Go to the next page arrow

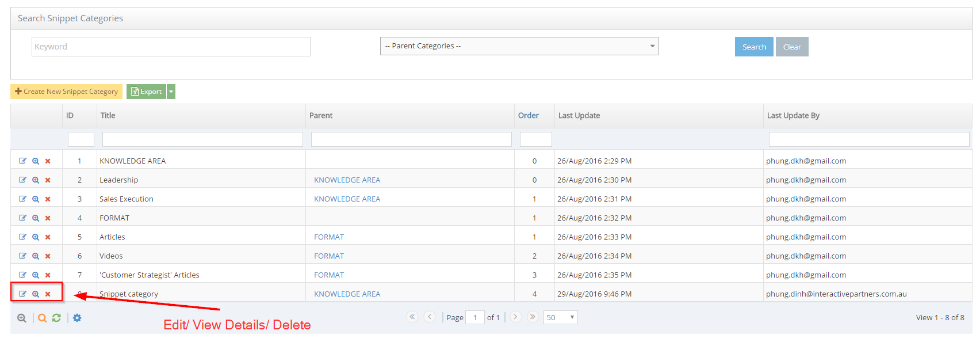(515, 317)
